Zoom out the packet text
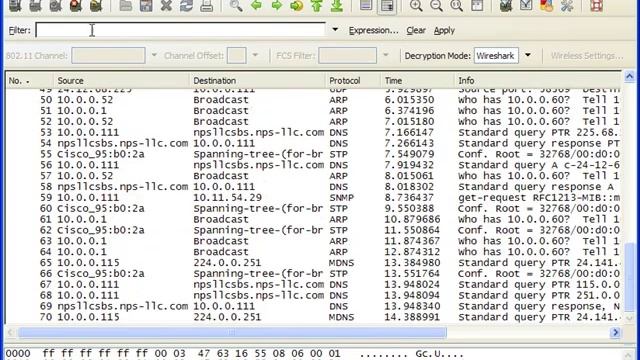 click(436, 5)
